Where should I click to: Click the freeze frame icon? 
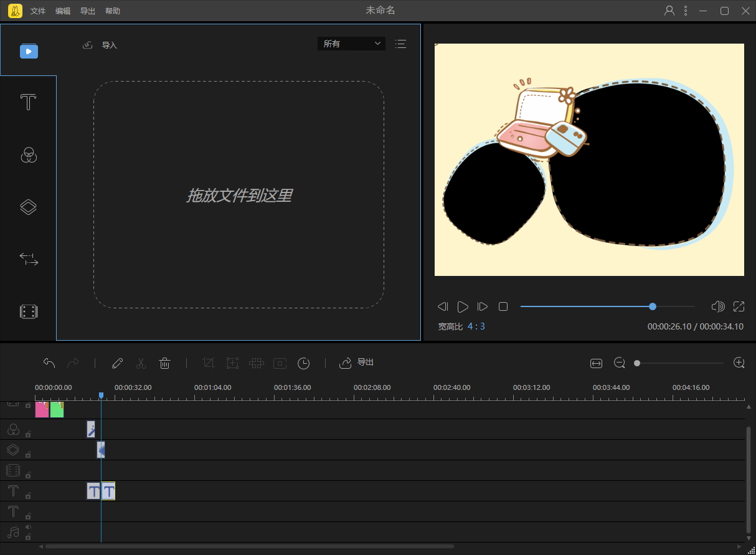[x=280, y=363]
